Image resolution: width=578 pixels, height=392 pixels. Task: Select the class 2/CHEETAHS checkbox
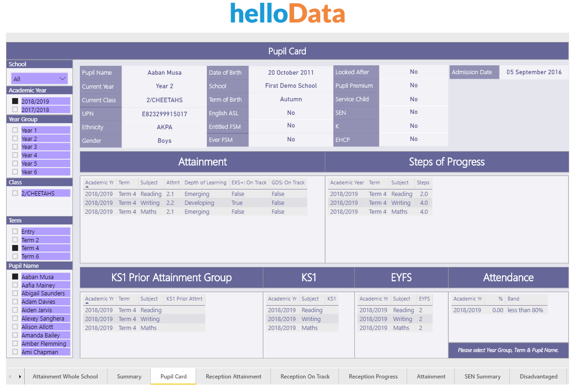pyautogui.click(x=14, y=193)
